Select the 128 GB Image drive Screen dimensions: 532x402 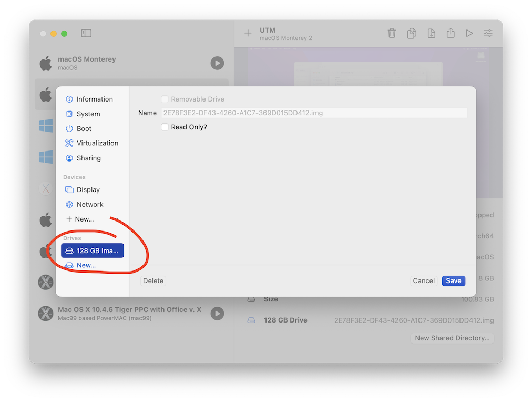[93, 250]
